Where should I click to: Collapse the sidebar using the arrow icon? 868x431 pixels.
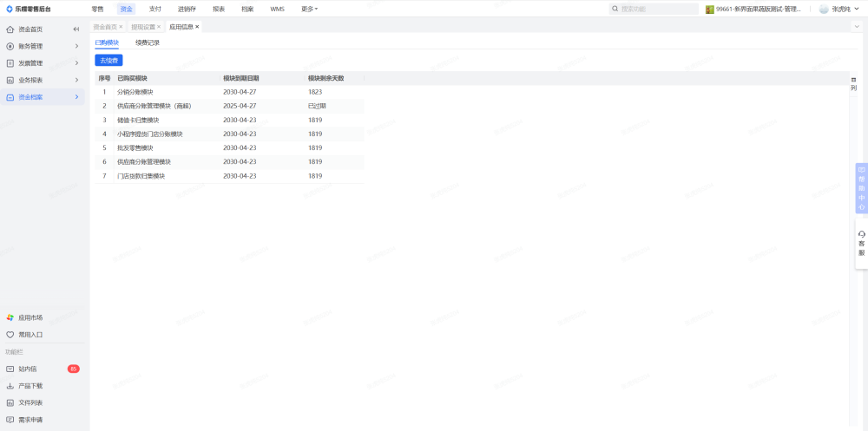pos(76,29)
